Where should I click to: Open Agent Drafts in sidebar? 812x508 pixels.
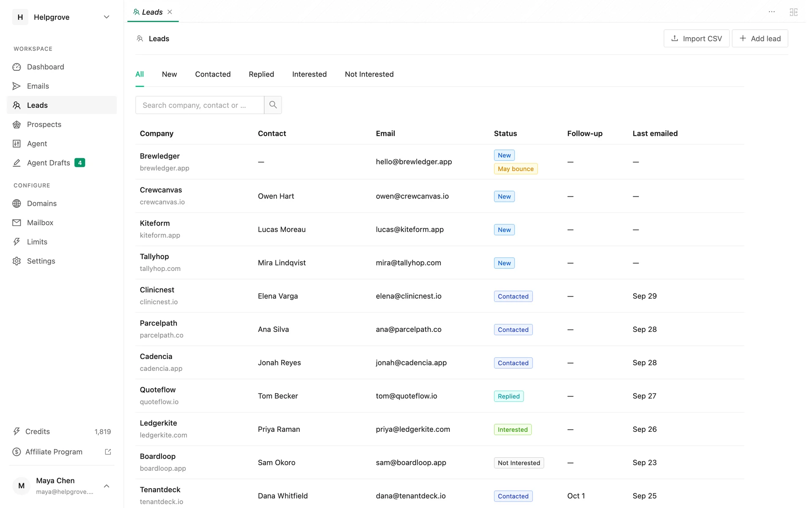62,163
